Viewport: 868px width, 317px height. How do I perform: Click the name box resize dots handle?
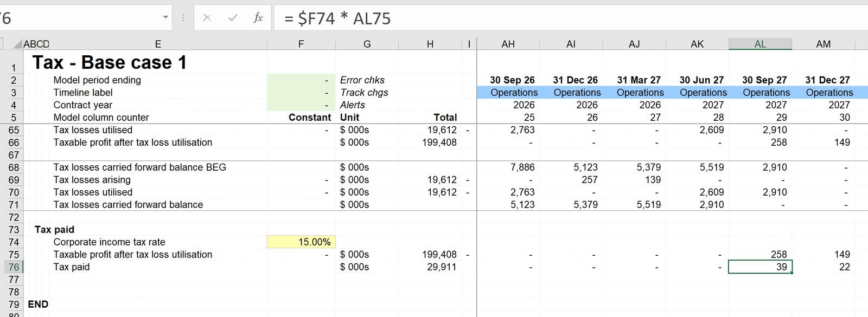tap(183, 18)
